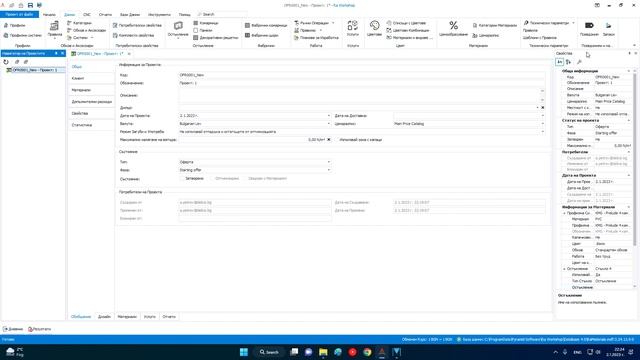Click the Правила large ribbon icon

coord(55,29)
